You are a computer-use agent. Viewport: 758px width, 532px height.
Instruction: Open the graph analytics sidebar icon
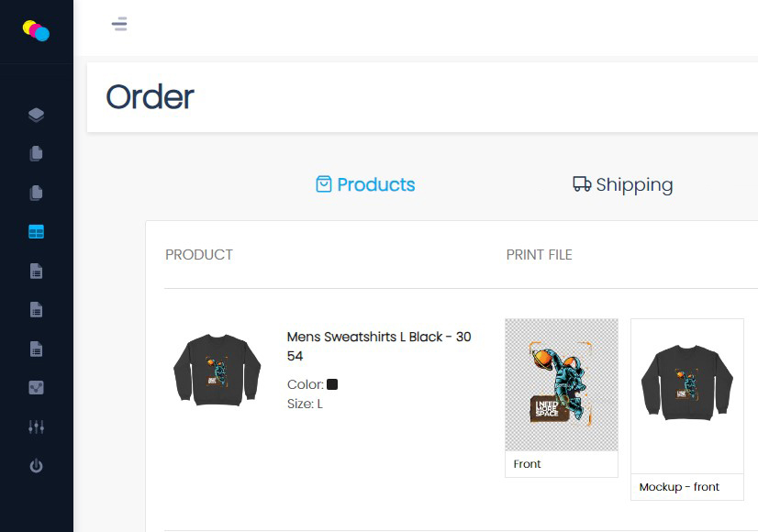click(x=36, y=388)
